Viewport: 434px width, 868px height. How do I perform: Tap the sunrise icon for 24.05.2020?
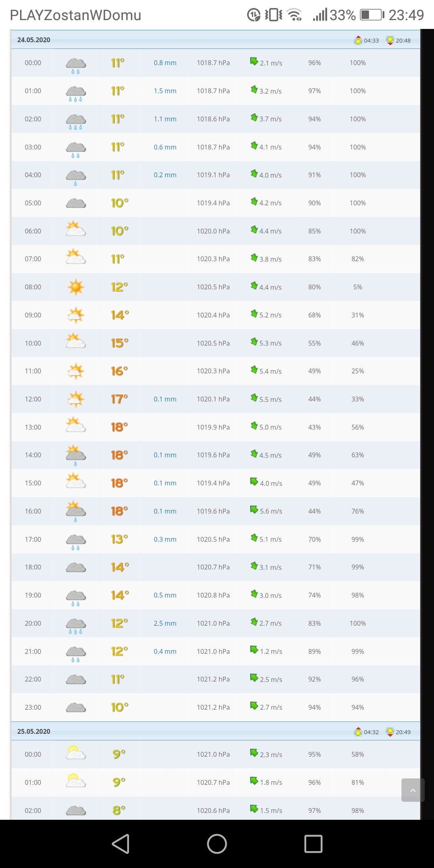click(358, 41)
